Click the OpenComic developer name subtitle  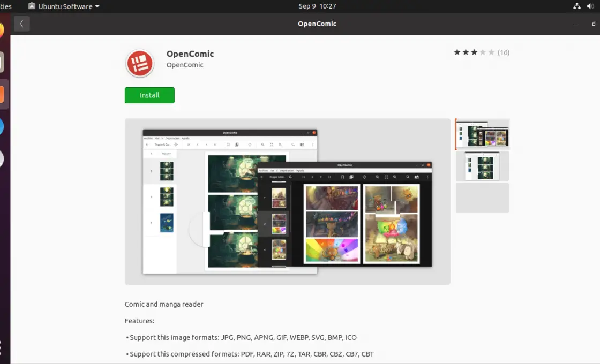point(185,65)
